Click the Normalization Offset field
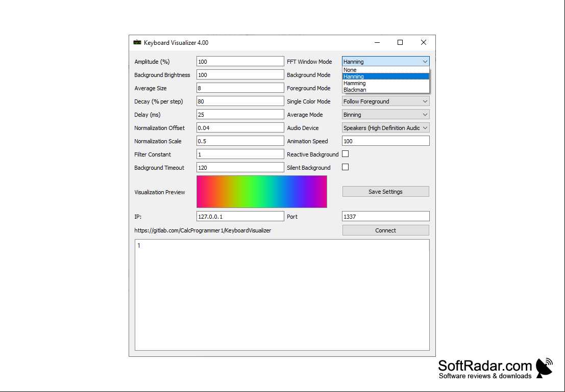Image resolution: width=565 pixels, height=392 pixels. pos(240,128)
